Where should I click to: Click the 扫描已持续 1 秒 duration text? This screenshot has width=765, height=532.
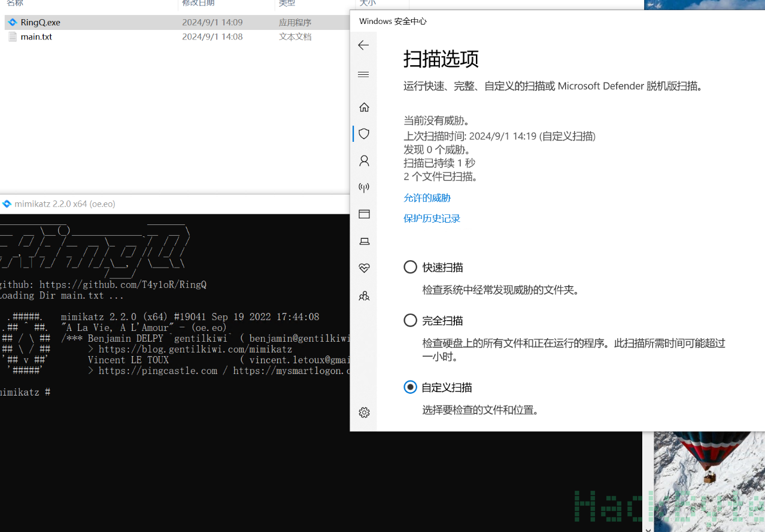tap(439, 163)
